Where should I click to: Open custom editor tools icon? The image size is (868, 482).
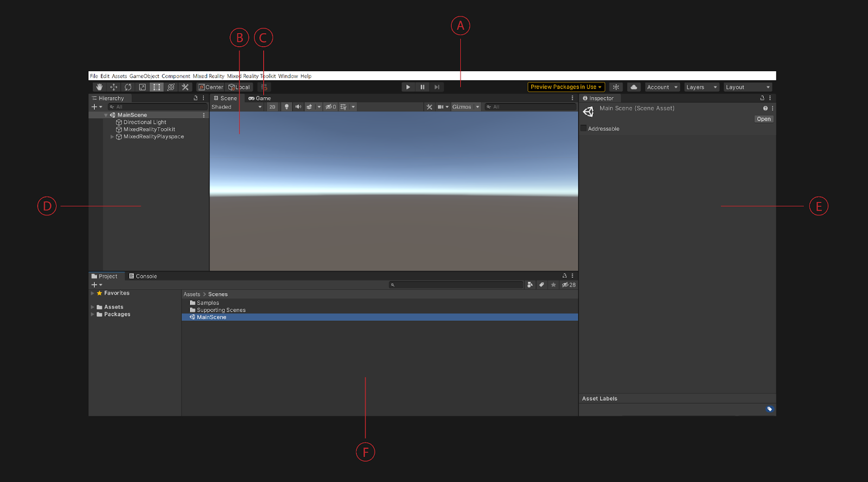(185, 87)
